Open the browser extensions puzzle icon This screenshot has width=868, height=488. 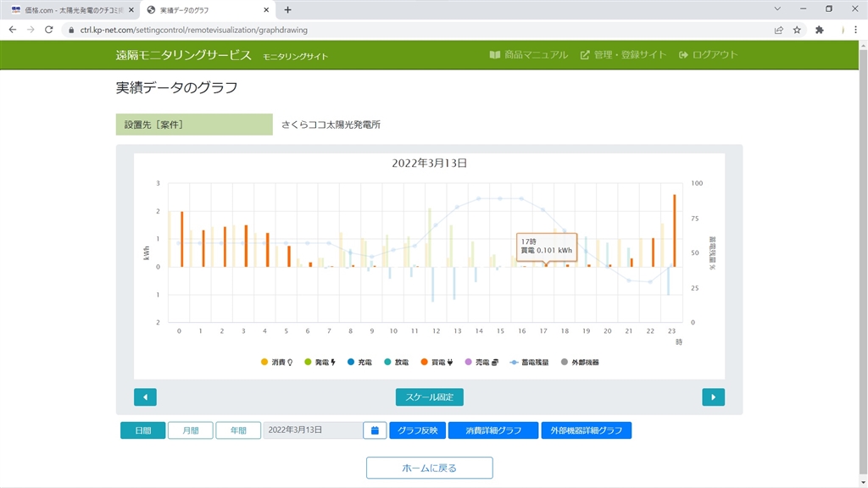pyautogui.click(x=820, y=30)
